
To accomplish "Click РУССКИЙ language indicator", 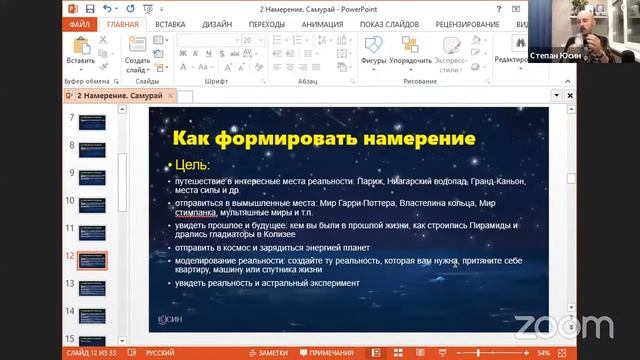I will pos(160,353).
